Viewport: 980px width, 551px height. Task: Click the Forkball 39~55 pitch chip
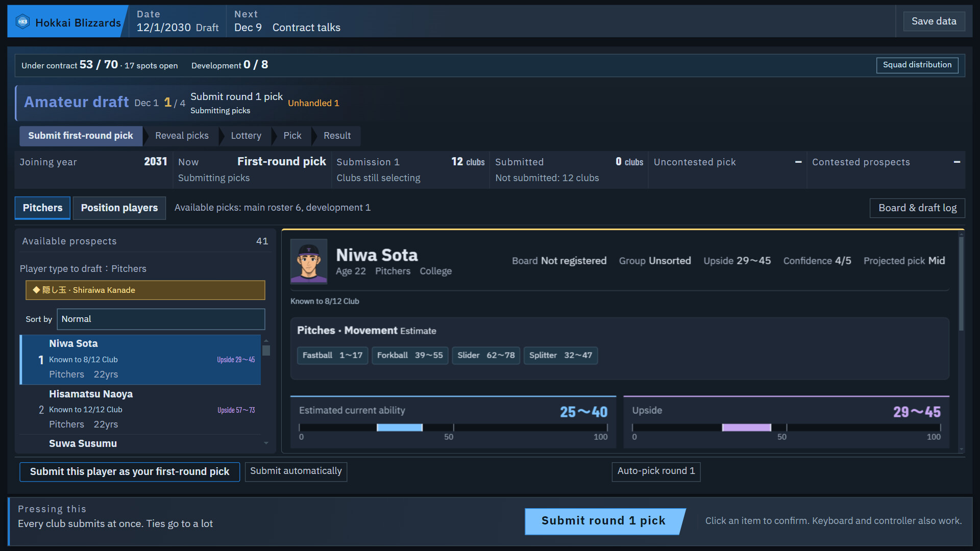pos(410,355)
